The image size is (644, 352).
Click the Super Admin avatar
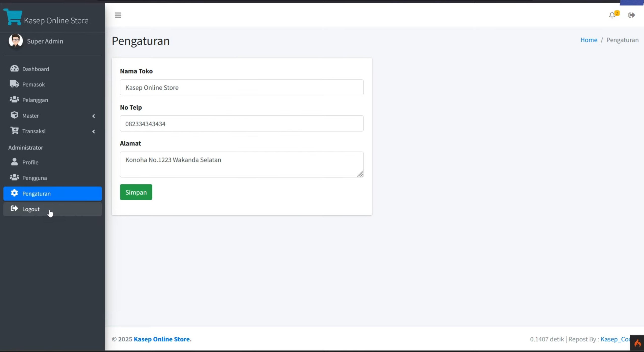(16, 41)
